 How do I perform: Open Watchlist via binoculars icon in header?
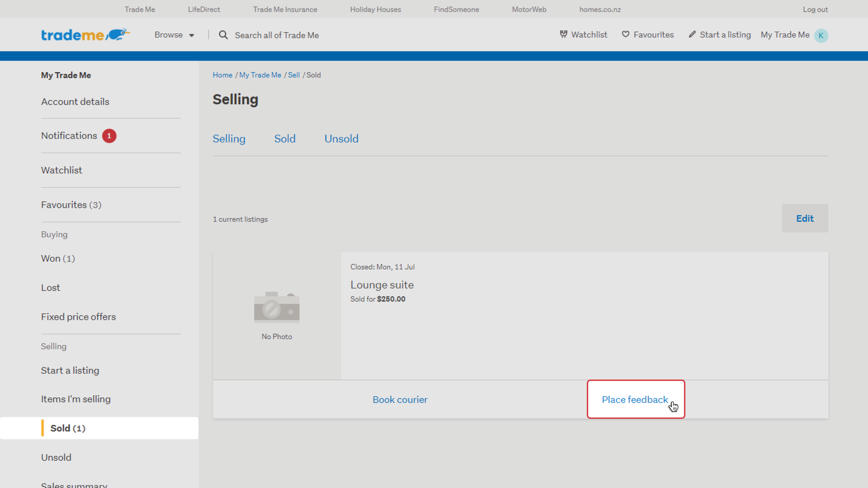(x=563, y=34)
